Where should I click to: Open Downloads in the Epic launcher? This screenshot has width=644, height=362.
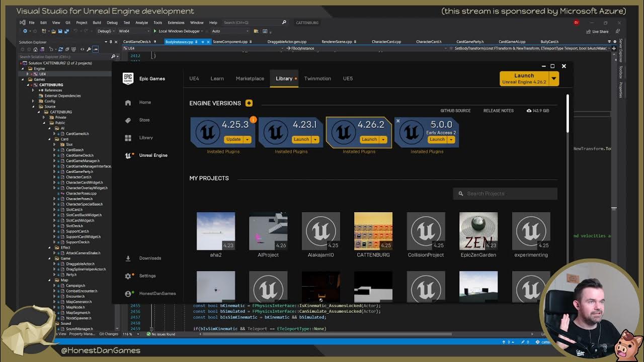pyautogui.click(x=143, y=258)
